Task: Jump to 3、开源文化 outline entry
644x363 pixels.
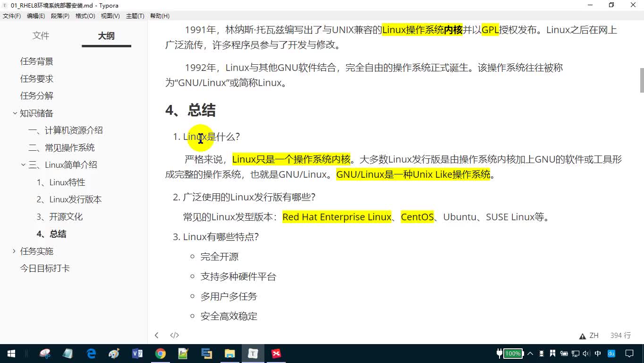Action: click(59, 216)
